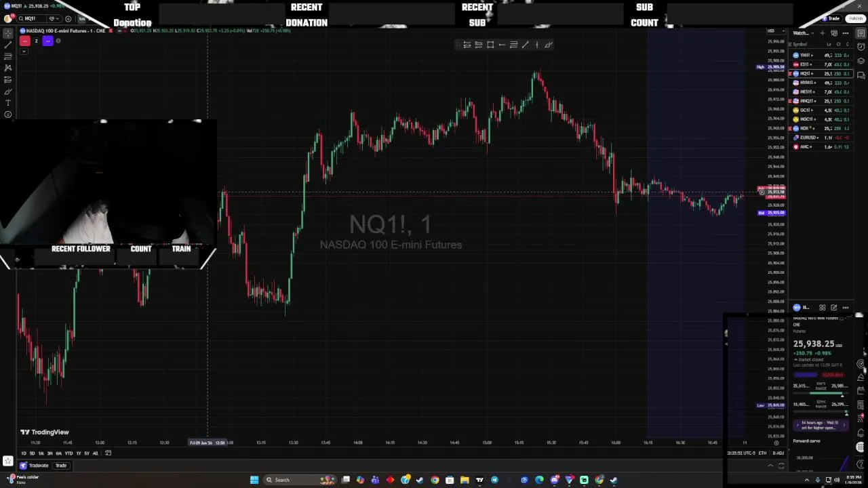Viewport: 868px width, 488px height.
Task: Sort watchlist by Symbol column header
Action: click(x=800, y=45)
